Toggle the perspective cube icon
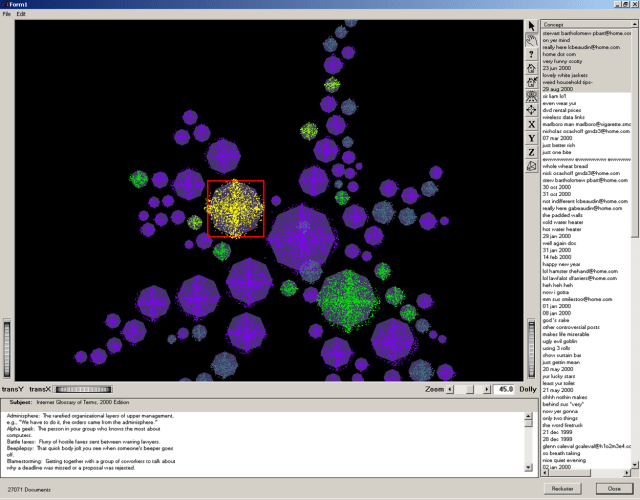The image size is (640, 500). coord(532,166)
